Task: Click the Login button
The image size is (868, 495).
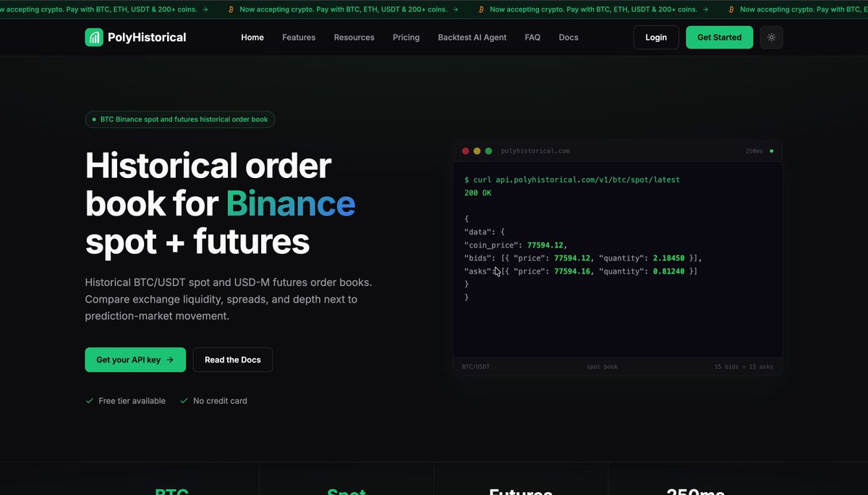Action: pos(656,38)
